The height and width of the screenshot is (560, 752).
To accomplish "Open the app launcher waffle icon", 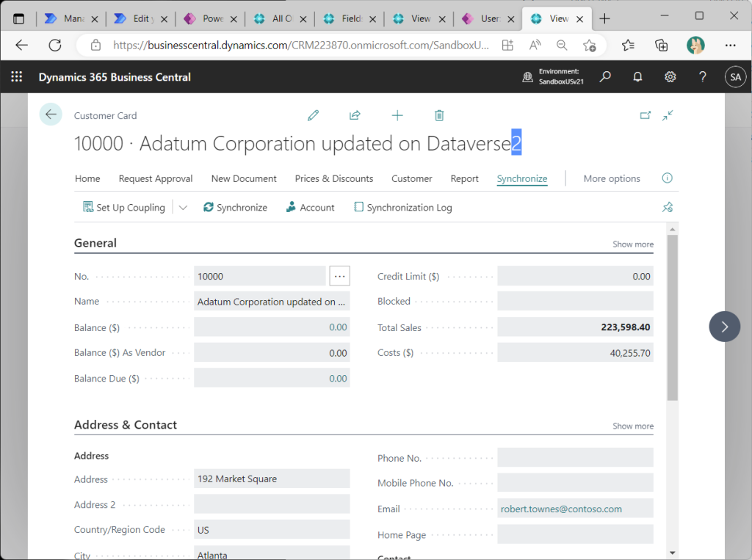I will coord(17,77).
